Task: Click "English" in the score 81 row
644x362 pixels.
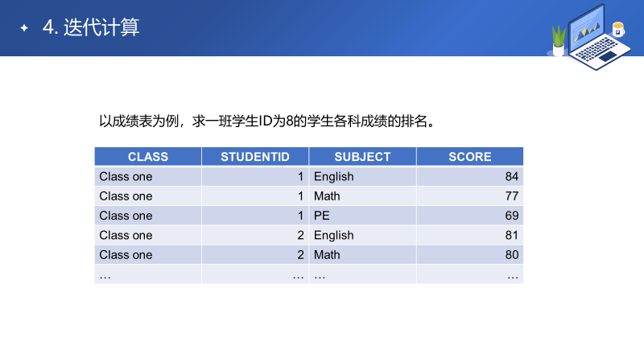Action: point(333,235)
